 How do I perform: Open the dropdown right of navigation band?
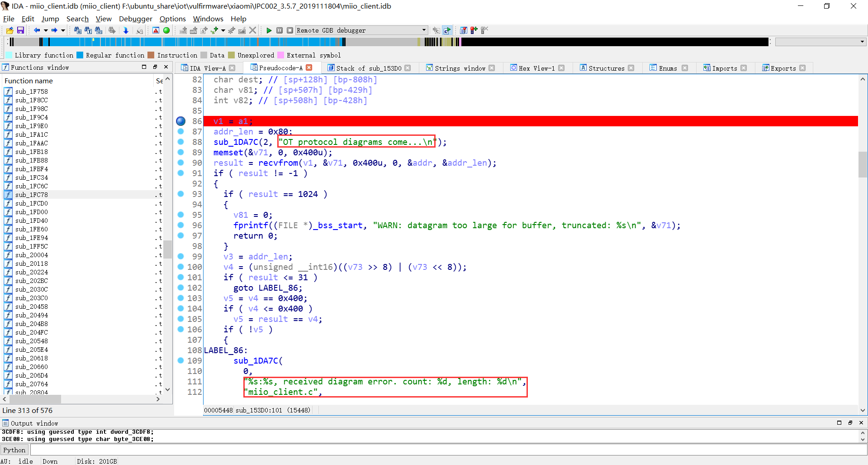click(862, 42)
